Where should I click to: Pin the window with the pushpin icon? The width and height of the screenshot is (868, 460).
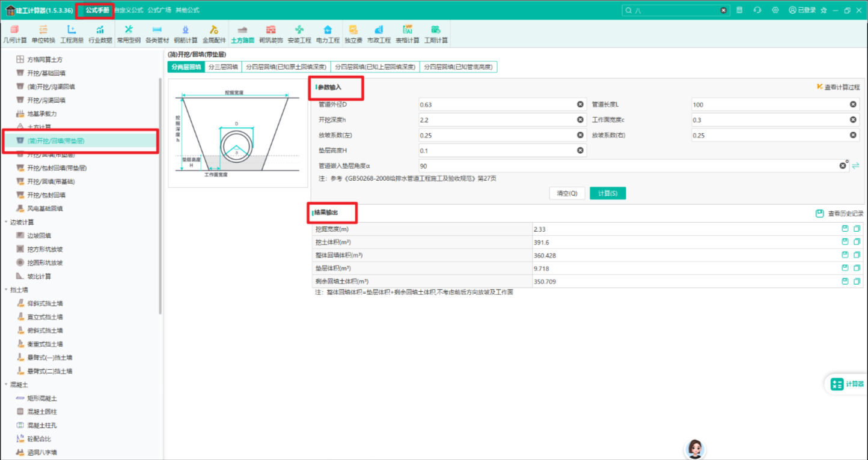824,10
